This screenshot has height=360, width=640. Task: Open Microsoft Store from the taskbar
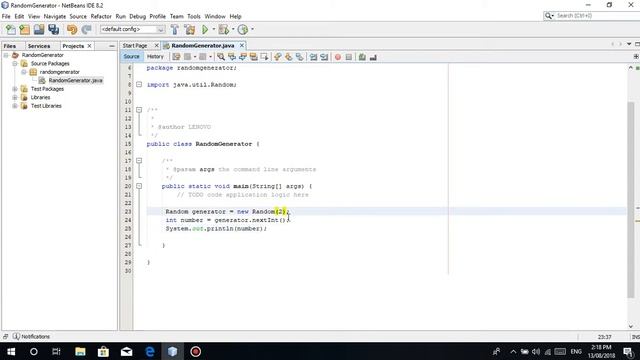pyautogui.click(x=103, y=351)
